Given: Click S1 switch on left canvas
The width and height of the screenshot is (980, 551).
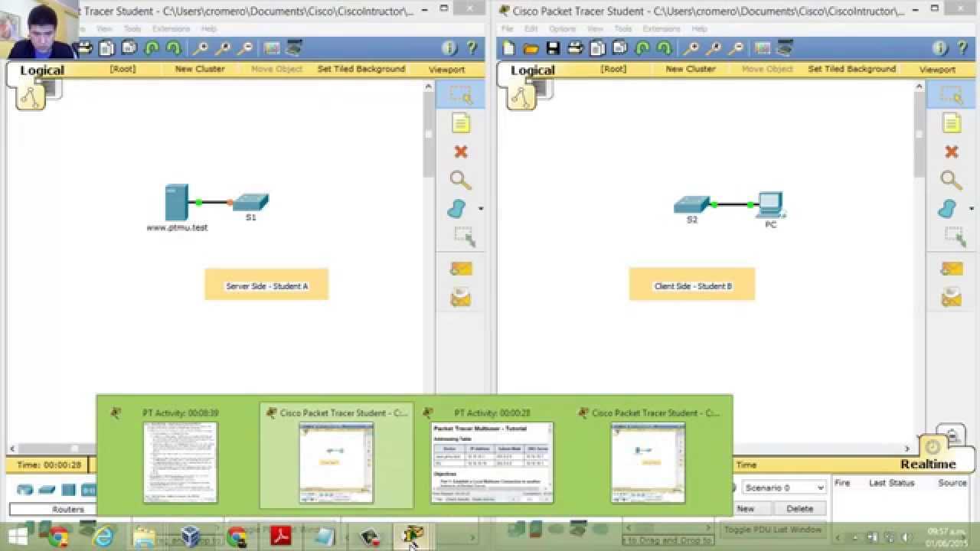Looking at the screenshot, I should (250, 203).
